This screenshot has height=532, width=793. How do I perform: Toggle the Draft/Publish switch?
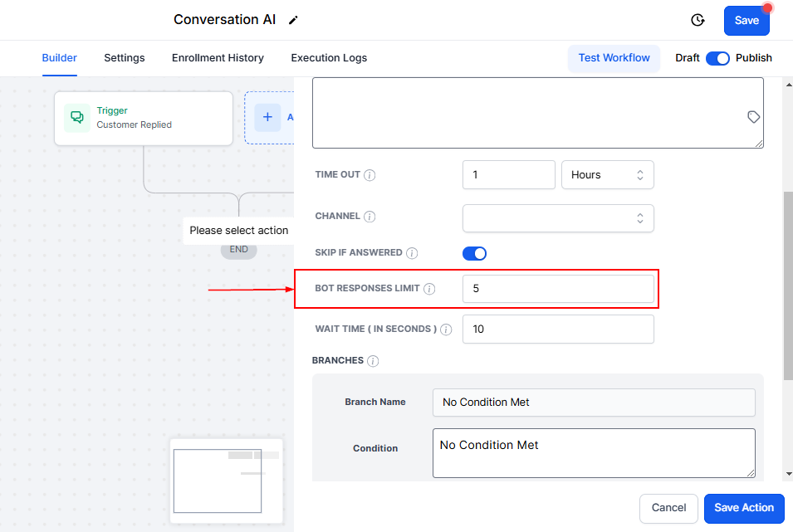click(x=717, y=58)
